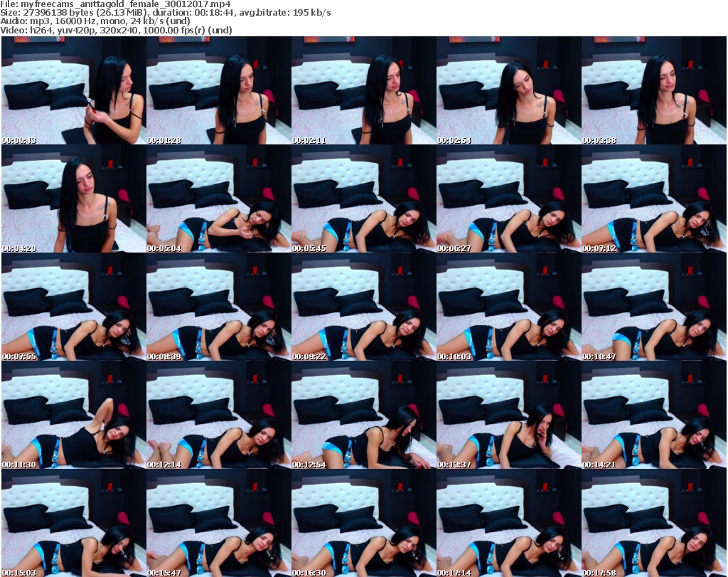The width and height of the screenshot is (728, 577).
Task: Pick the thumbnail timestamped 00:04:20
Action: [x=74, y=198]
